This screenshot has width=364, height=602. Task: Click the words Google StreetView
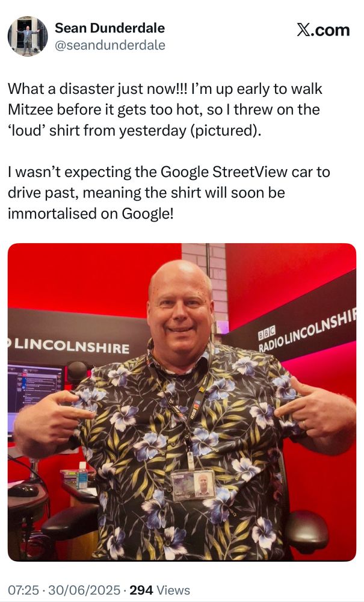(x=223, y=172)
